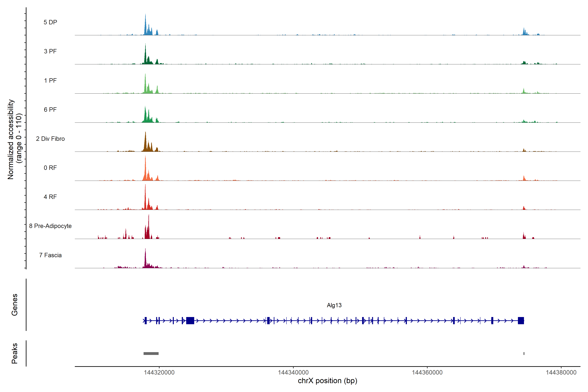The image size is (588, 392).
Task: Click the Alg13 gene name label
Action: [334, 305]
